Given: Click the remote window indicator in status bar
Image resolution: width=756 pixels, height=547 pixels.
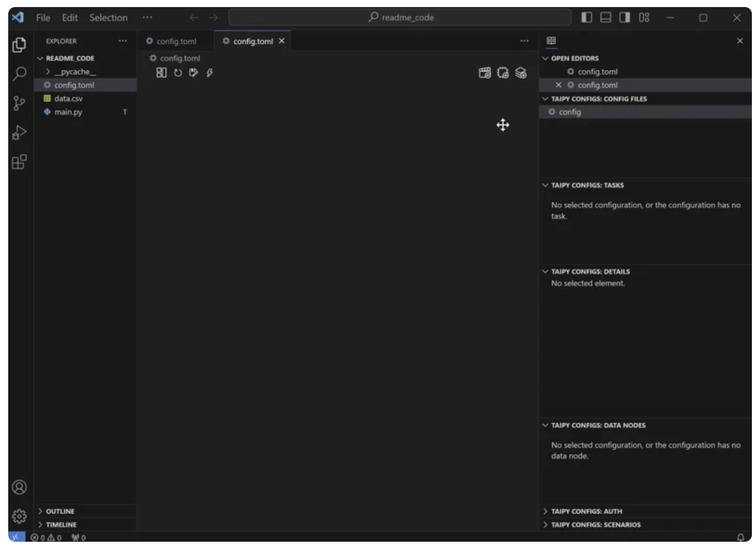Looking at the screenshot, I should coord(18,536).
